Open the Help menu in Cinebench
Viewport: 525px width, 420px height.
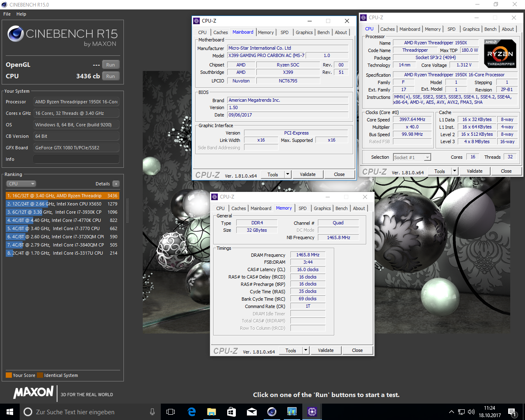[21, 14]
